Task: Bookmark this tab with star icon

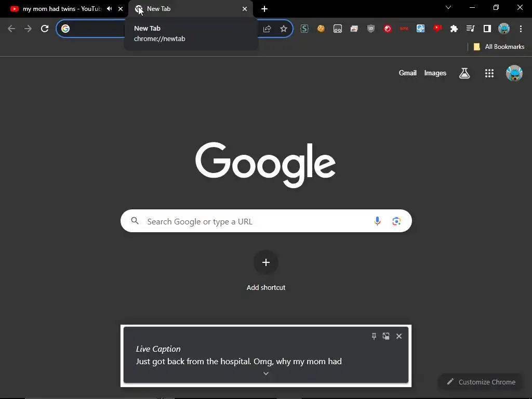Action: [x=284, y=29]
